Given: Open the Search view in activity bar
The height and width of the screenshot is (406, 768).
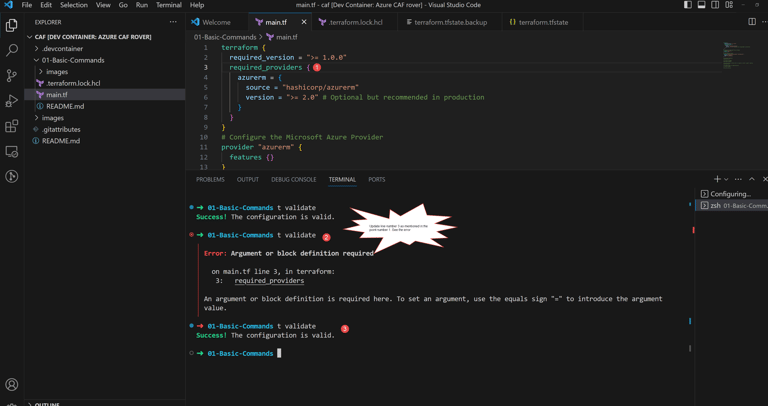Looking at the screenshot, I should 12,50.
